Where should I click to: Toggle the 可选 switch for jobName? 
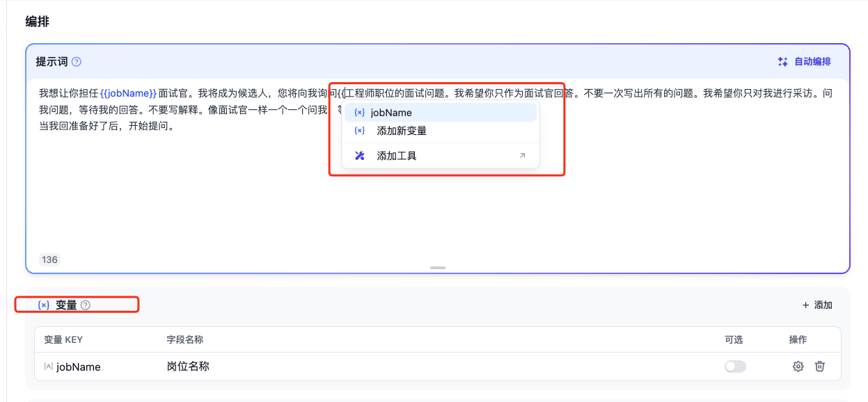735,367
